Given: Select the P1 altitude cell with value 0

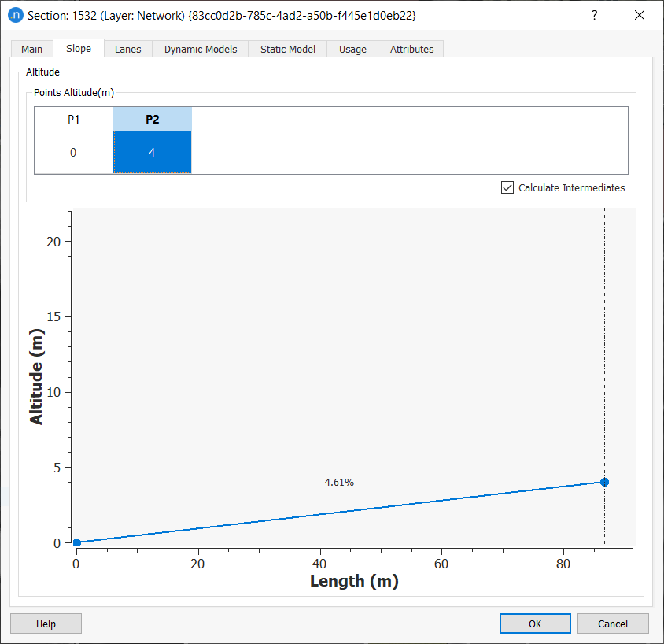Looking at the screenshot, I should click(x=73, y=152).
